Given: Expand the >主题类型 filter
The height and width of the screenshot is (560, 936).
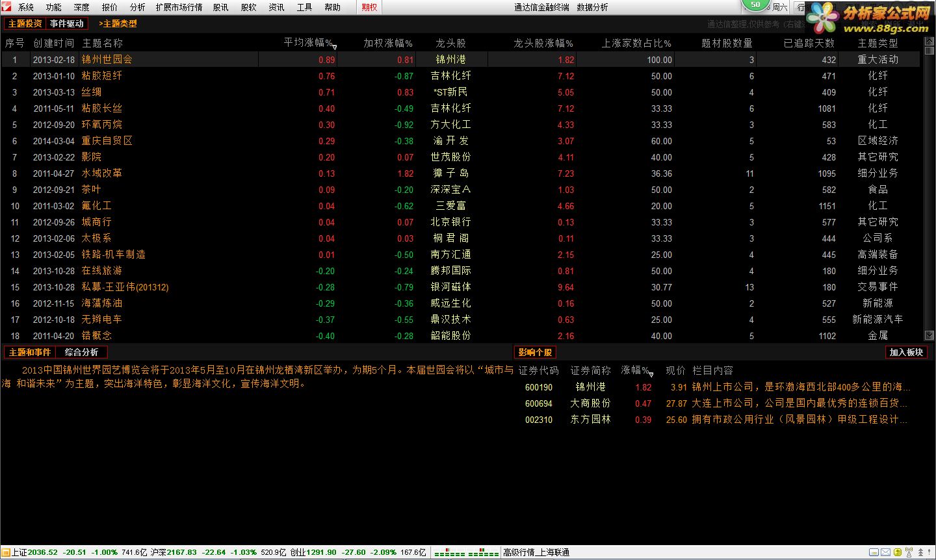Looking at the screenshot, I should (118, 23).
